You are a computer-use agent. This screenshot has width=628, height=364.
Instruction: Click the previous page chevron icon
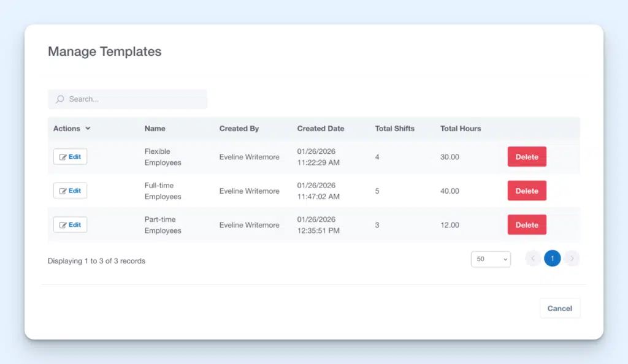pos(532,258)
